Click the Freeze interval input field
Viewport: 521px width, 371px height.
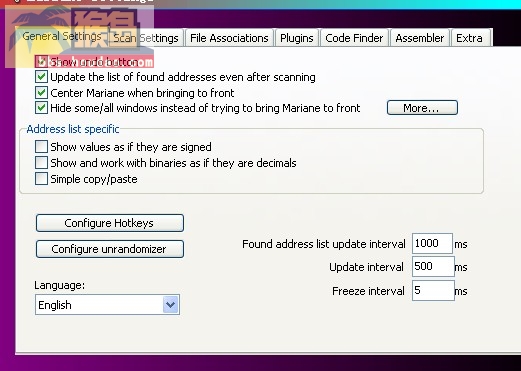[433, 291]
